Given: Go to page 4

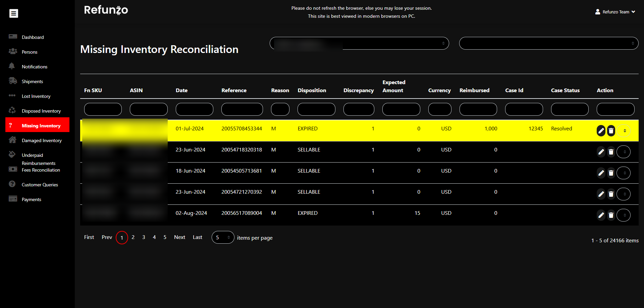Looking at the screenshot, I should tap(154, 237).
